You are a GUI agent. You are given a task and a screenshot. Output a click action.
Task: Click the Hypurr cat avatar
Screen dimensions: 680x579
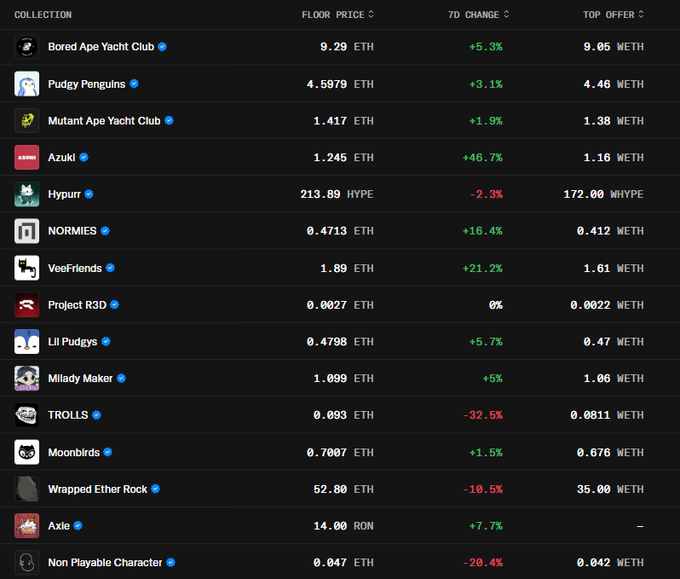click(x=26, y=194)
